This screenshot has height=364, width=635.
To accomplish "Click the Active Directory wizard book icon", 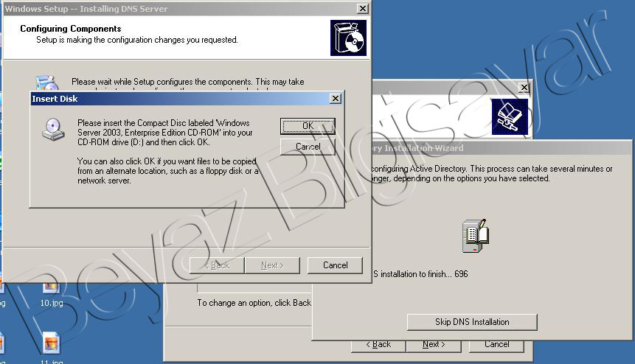I will pos(510,117).
